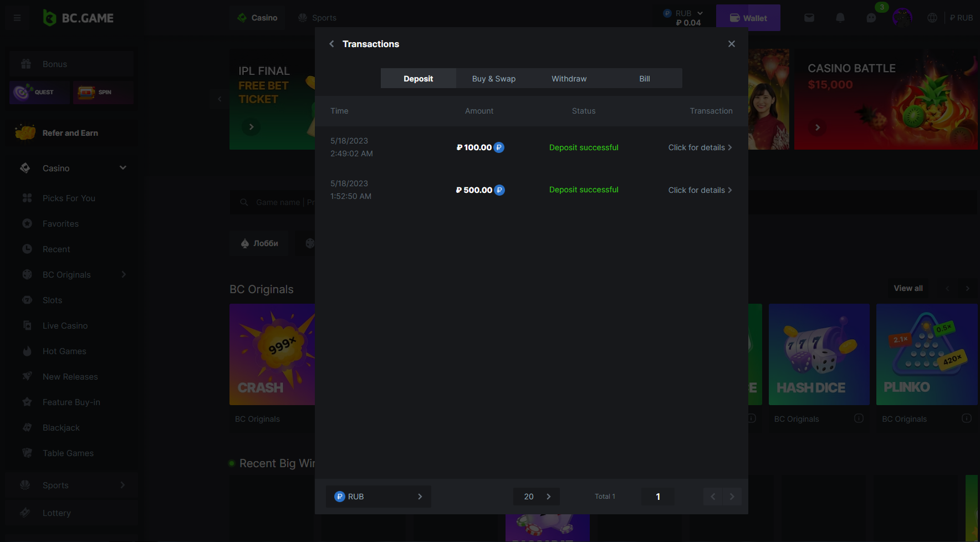Change the 20 per page dropdown
The image size is (980, 542).
pos(537,497)
